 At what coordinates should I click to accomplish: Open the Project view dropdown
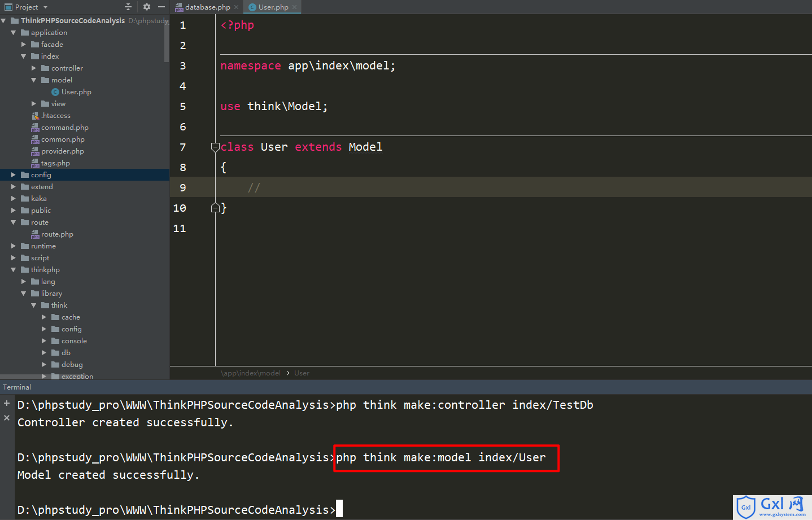point(45,7)
